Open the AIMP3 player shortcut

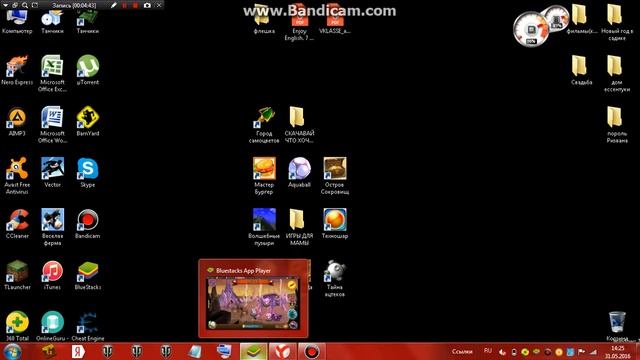click(17, 122)
